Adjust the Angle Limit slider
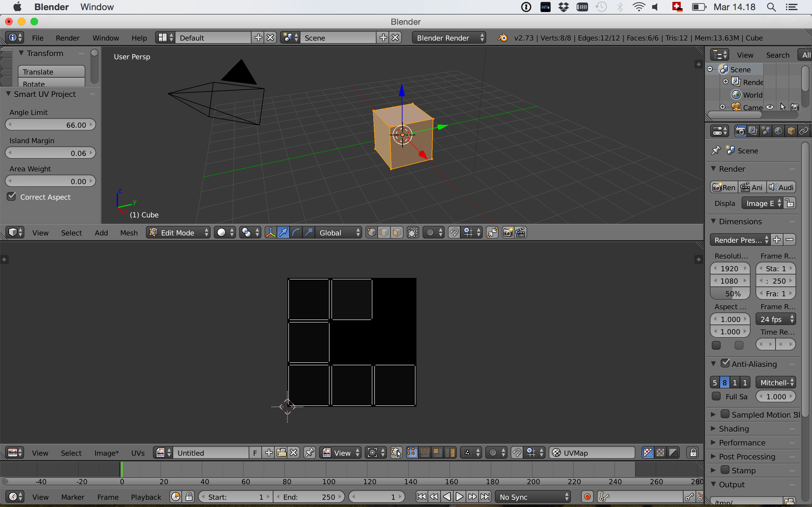 click(x=50, y=125)
